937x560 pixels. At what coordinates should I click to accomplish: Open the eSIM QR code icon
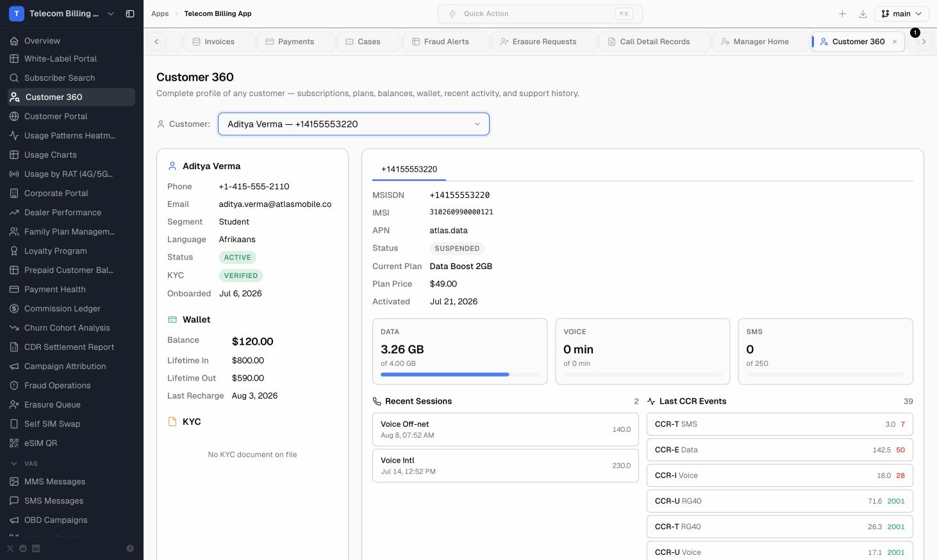[14, 443]
